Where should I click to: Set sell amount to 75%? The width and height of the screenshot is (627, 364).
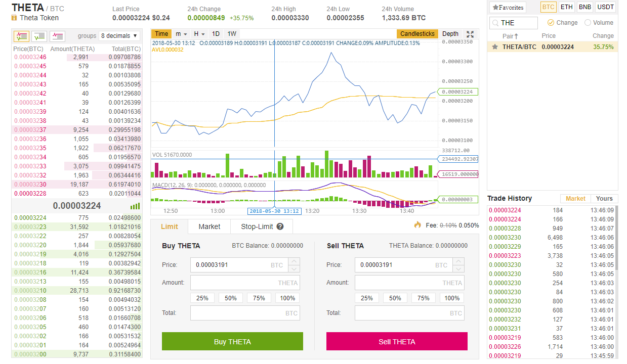pyautogui.click(x=424, y=298)
